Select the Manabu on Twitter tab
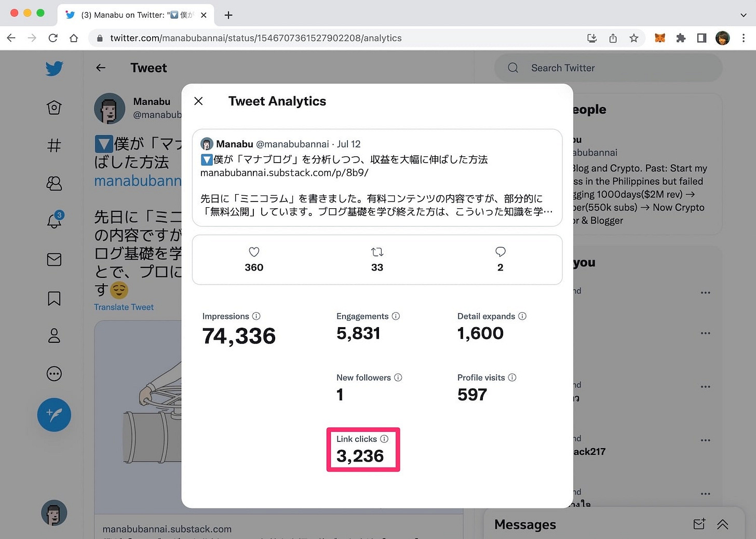 pos(136,15)
